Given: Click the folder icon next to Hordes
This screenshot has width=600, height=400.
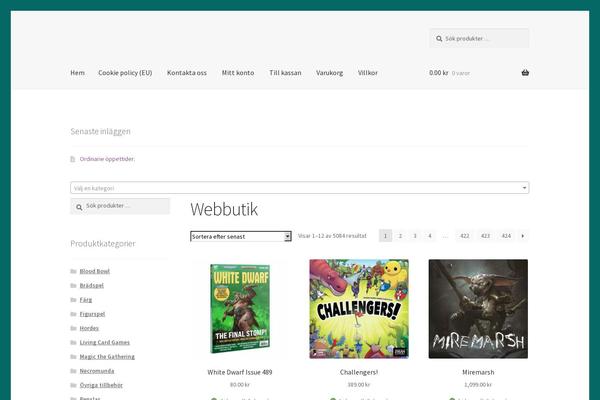Looking at the screenshot, I should (73, 328).
